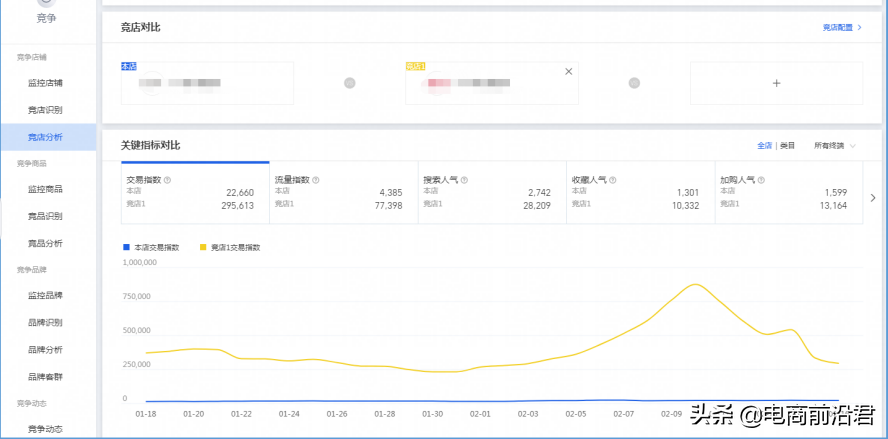888x439 pixels.
Task: Click the 750,000 y-axis label
Action: click(136, 297)
